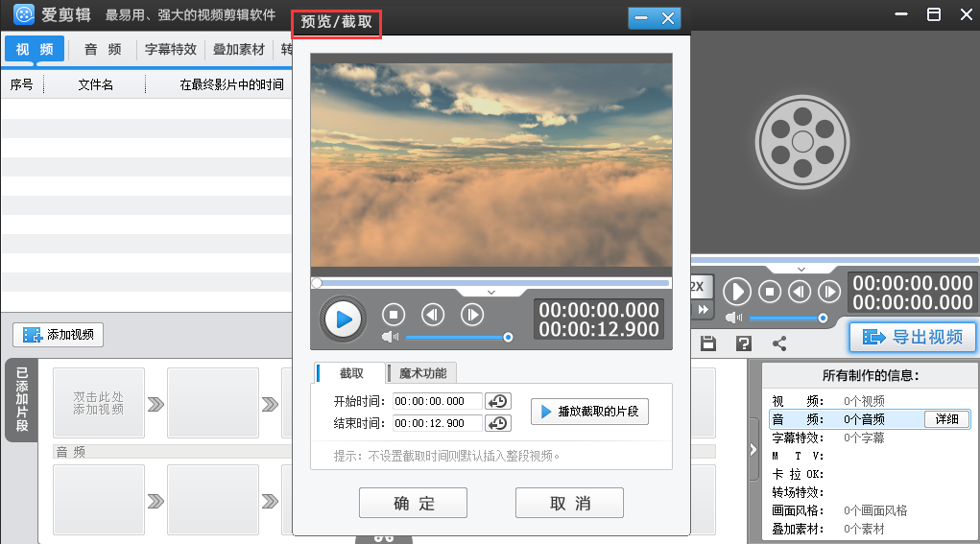Click the first empty 音频 track slot
This screenshot has width=980, height=544.
[x=99, y=500]
